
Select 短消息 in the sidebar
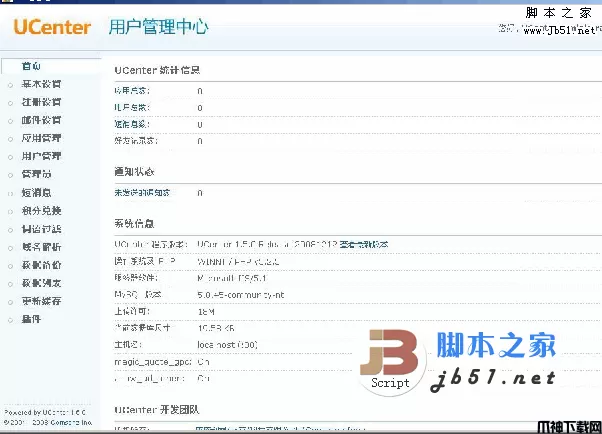coord(37,192)
